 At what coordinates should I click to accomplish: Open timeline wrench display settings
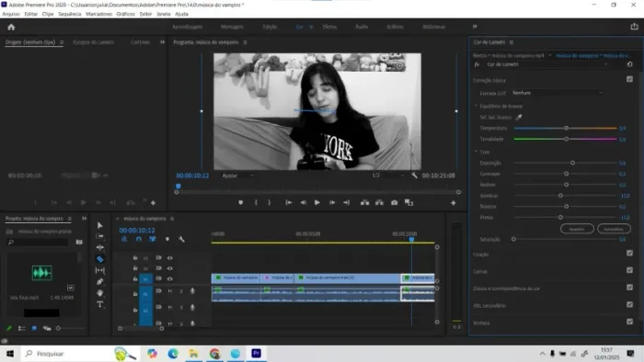(x=181, y=239)
